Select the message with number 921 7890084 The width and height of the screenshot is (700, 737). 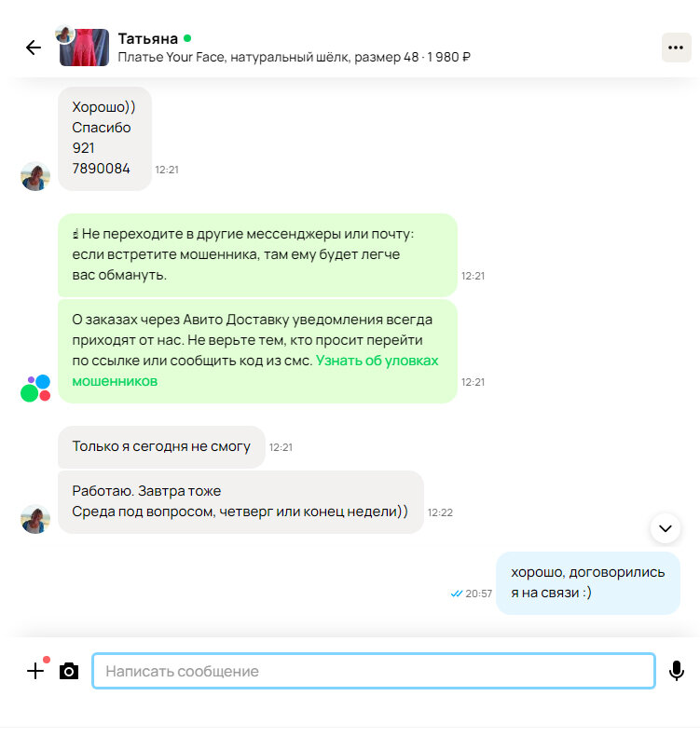[104, 139]
